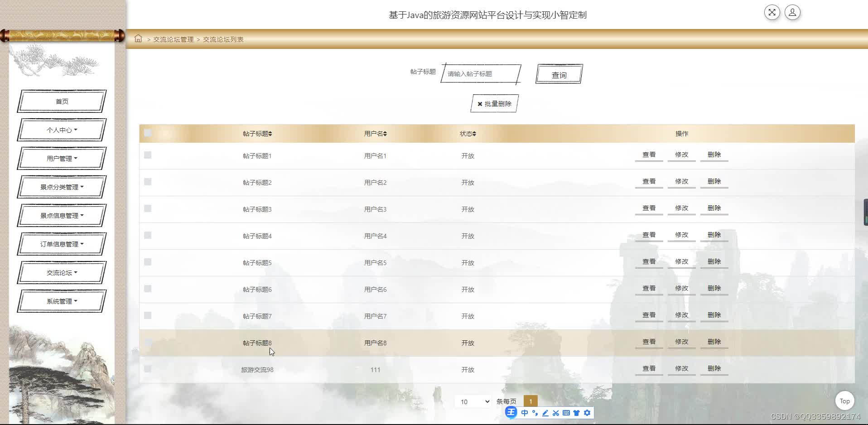The image size is (868, 425).
Task: Check the row for 帖子标题3
Action: click(x=148, y=208)
